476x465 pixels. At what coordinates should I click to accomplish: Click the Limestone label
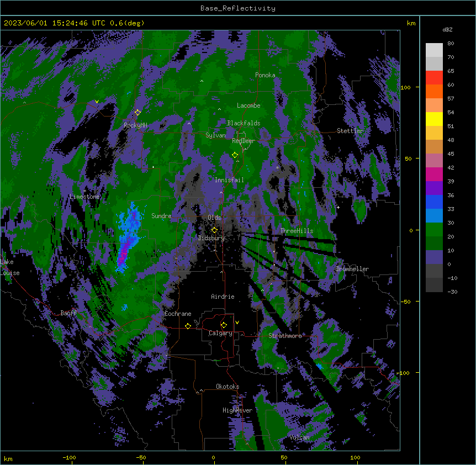click(x=84, y=197)
